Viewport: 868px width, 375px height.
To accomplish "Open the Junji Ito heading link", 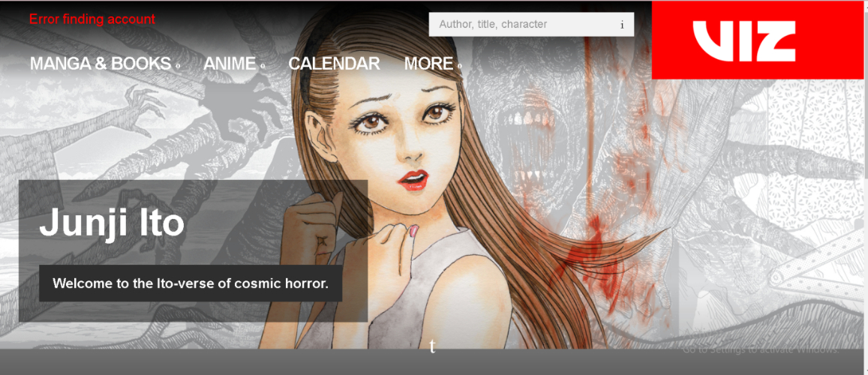I will pos(112,223).
